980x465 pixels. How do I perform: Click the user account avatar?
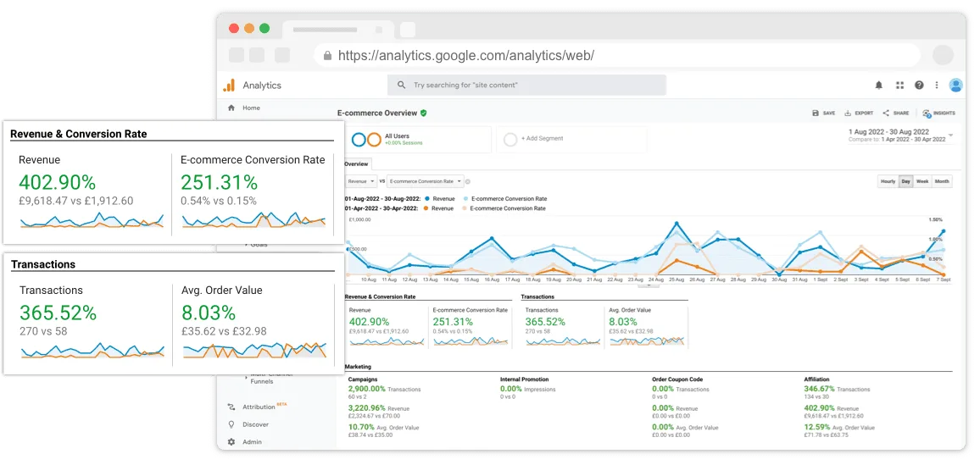click(955, 85)
